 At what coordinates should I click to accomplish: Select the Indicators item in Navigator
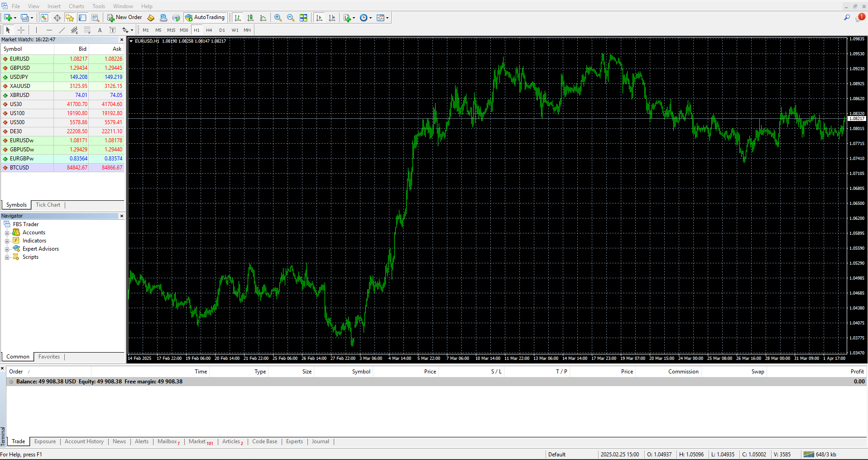click(x=34, y=241)
